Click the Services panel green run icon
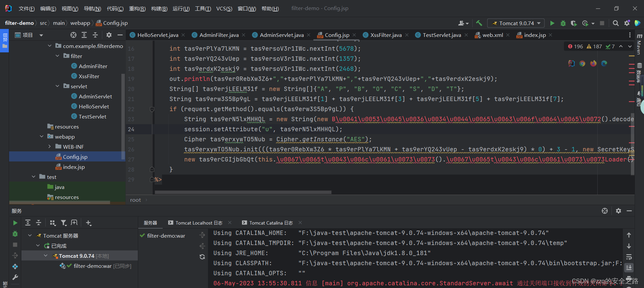 point(15,223)
